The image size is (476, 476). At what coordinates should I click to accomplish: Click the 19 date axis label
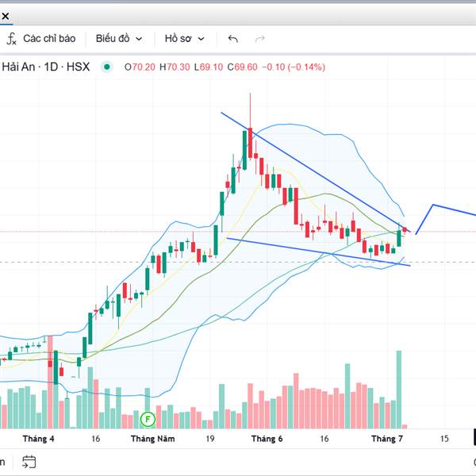coord(210,439)
